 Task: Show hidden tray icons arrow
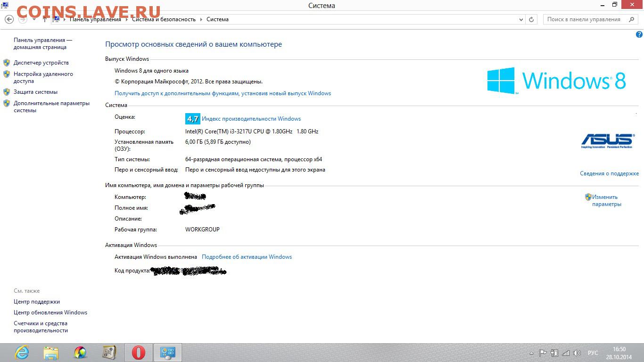pyautogui.click(x=531, y=353)
